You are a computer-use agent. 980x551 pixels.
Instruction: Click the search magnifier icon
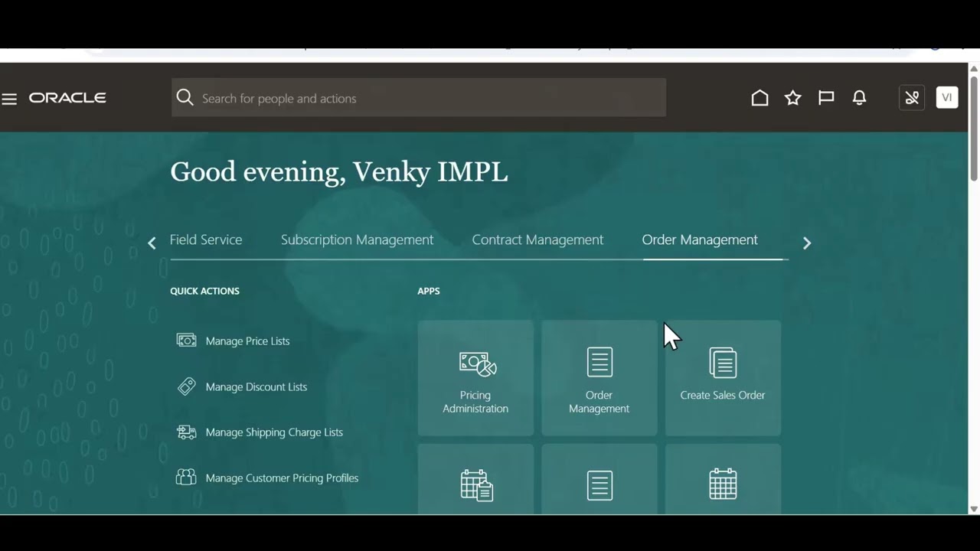coord(185,97)
